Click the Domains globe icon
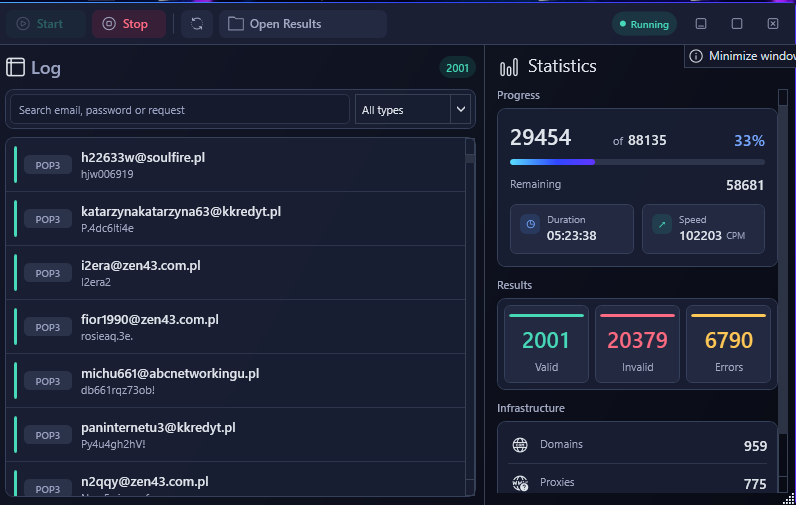Image resolution: width=796 pixels, height=505 pixels. coord(520,445)
